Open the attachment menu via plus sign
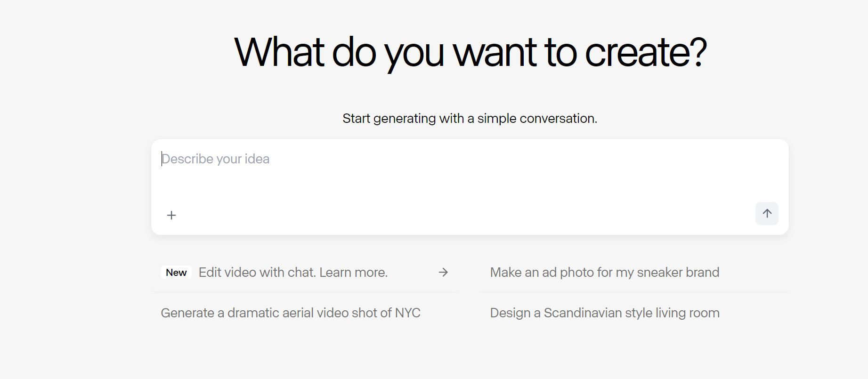The width and height of the screenshot is (868, 379). click(171, 215)
